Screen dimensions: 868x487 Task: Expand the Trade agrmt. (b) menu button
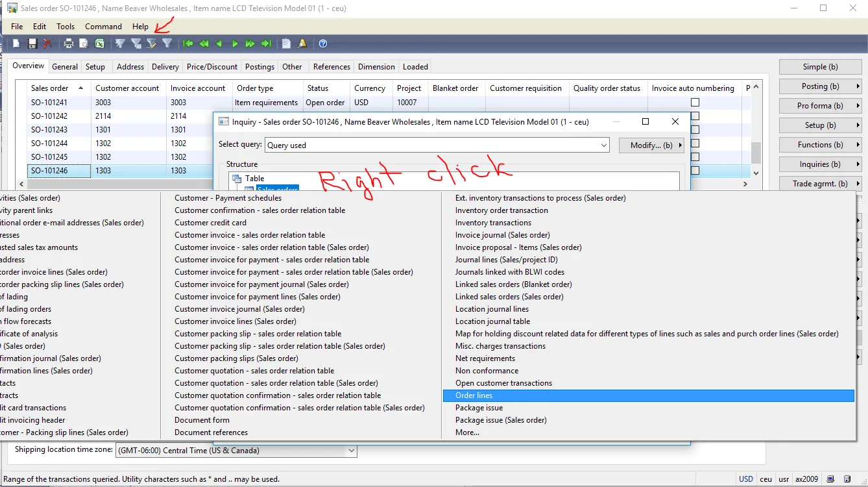(820, 184)
